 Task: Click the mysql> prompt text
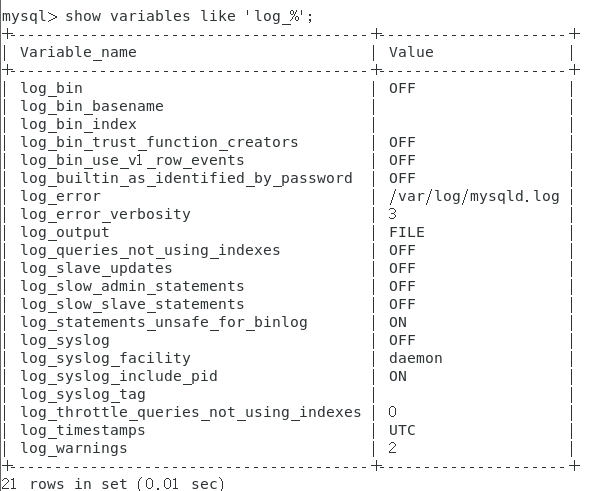tap(29, 15)
